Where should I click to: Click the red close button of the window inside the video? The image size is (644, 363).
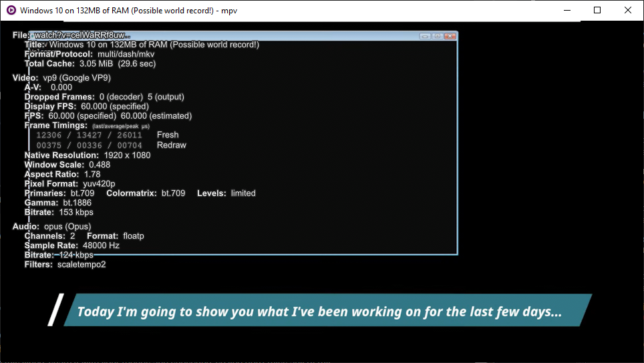click(450, 36)
